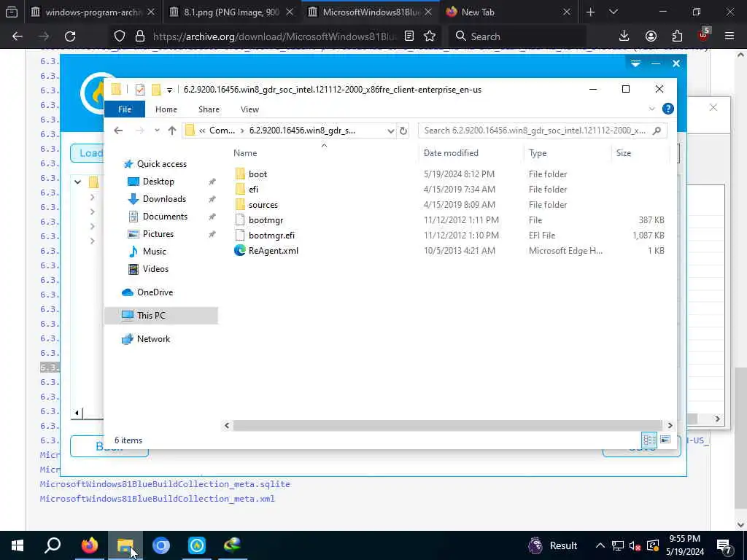
Task: Bookmark this page with the star icon
Action: (x=430, y=36)
